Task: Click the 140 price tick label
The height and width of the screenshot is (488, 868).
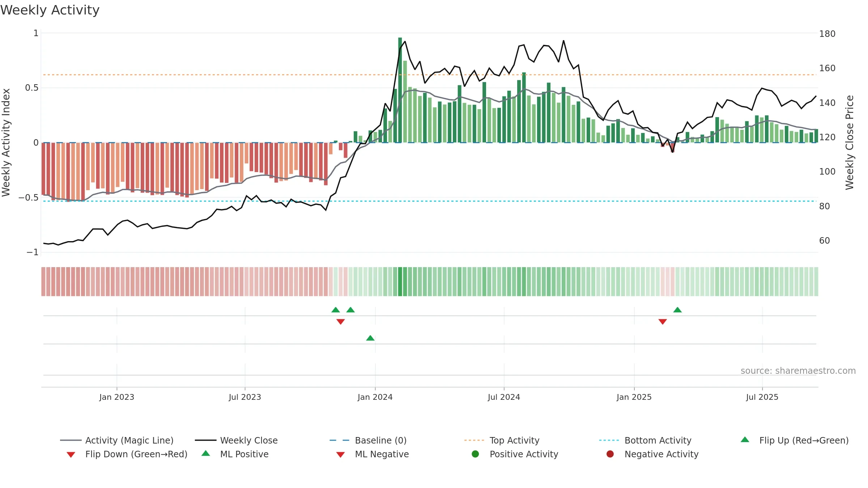Action: click(x=827, y=103)
